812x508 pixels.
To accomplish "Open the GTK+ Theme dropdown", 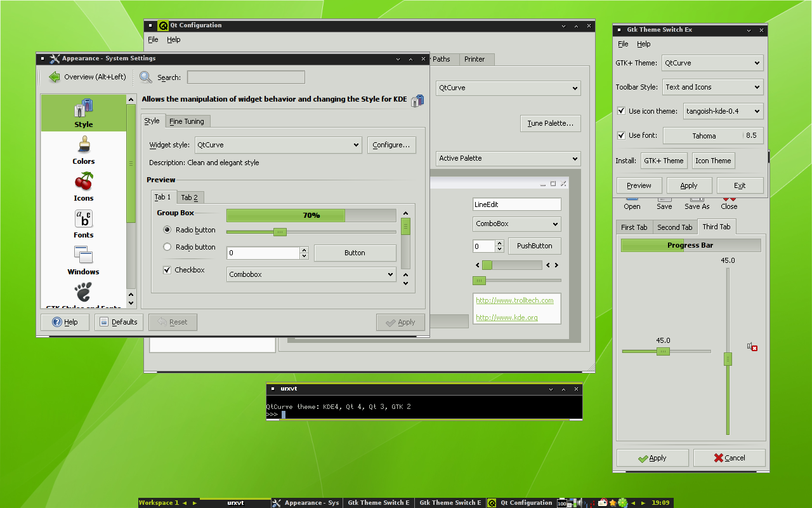I will (x=712, y=63).
